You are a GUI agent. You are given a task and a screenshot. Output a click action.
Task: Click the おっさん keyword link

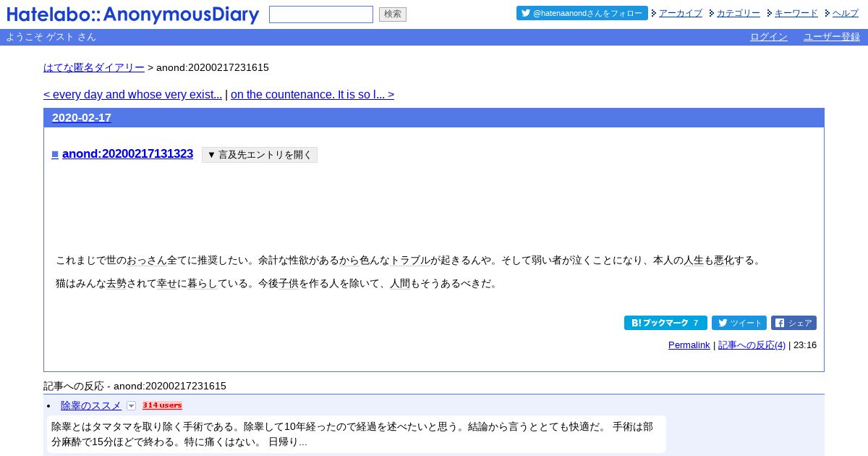point(147,260)
